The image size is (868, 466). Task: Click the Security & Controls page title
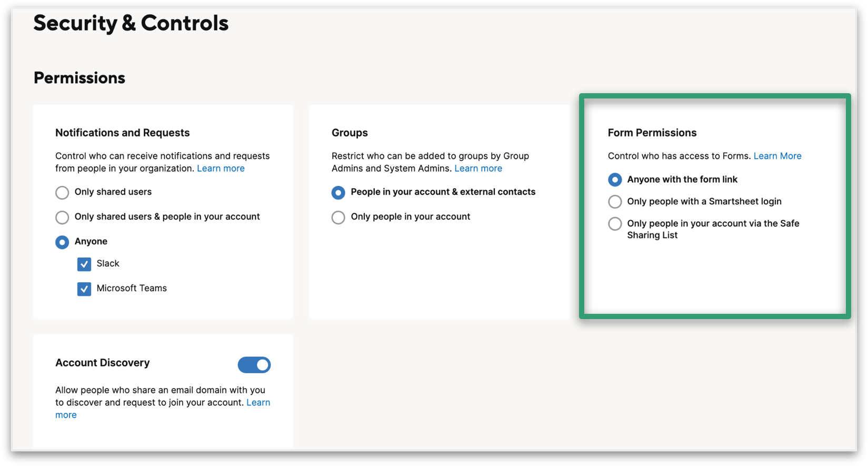(131, 23)
